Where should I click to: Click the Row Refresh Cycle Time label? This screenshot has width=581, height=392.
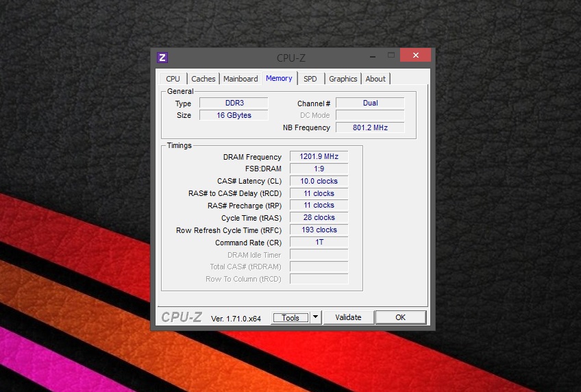click(229, 230)
